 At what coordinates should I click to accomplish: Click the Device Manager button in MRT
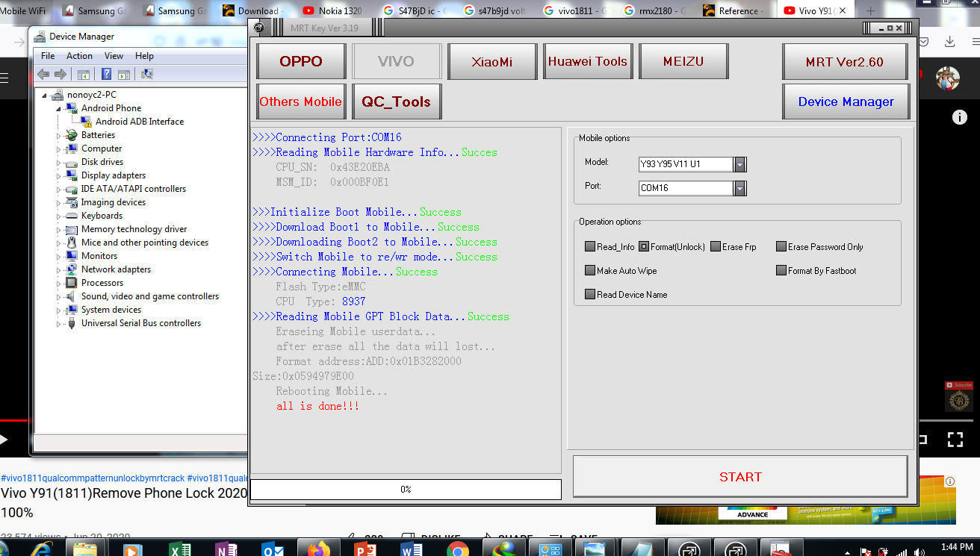tap(846, 101)
